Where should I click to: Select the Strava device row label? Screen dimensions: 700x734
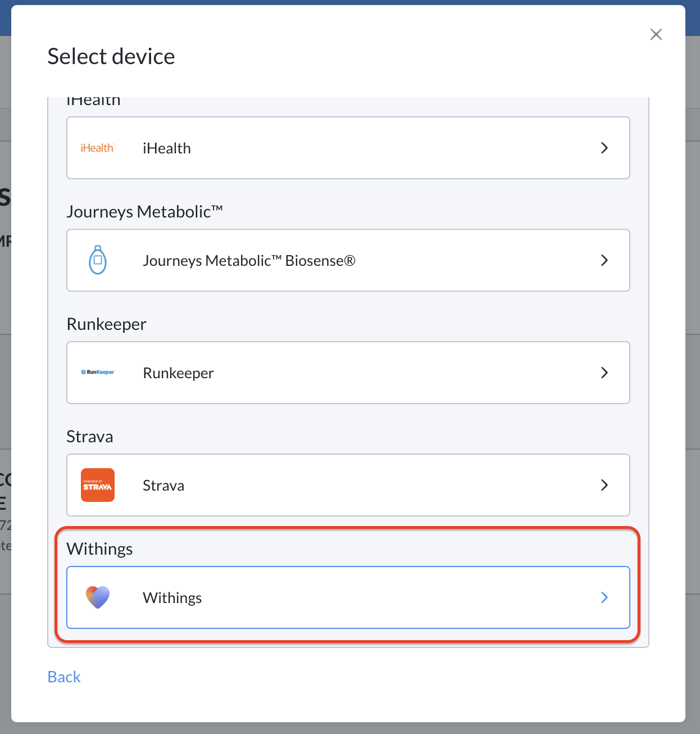(163, 486)
